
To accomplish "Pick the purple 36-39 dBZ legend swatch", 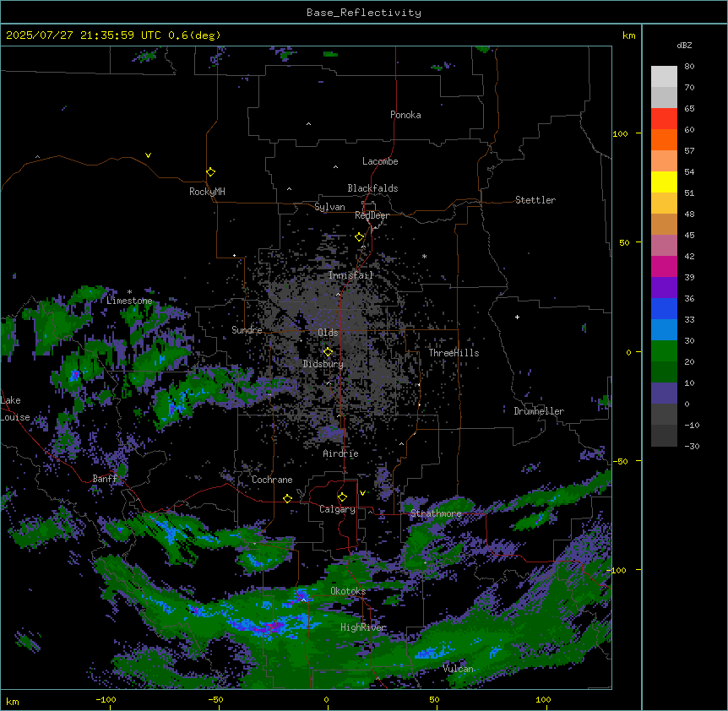I will 664,288.
